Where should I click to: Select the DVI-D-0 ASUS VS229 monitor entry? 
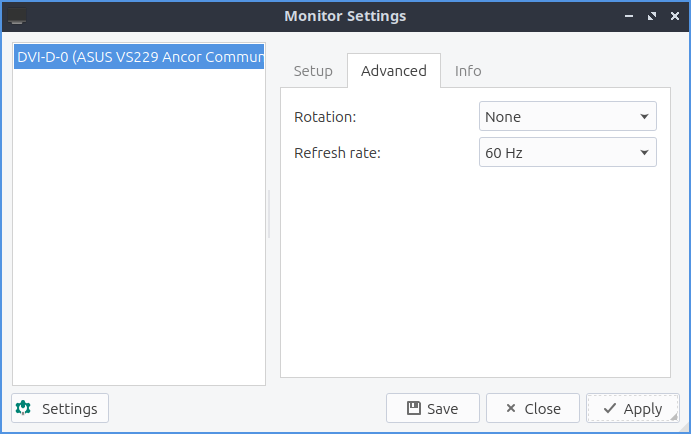(139, 58)
